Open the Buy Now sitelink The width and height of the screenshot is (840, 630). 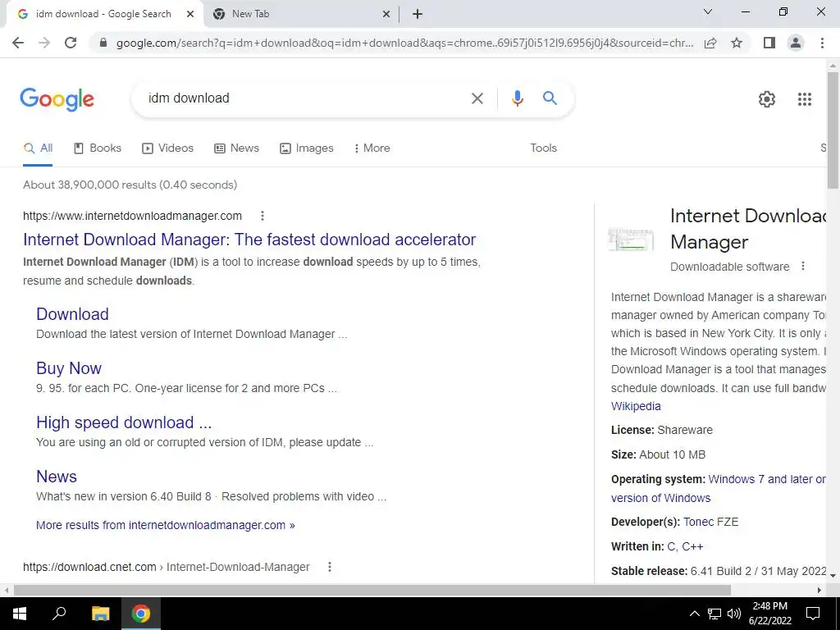pos(69,368)
